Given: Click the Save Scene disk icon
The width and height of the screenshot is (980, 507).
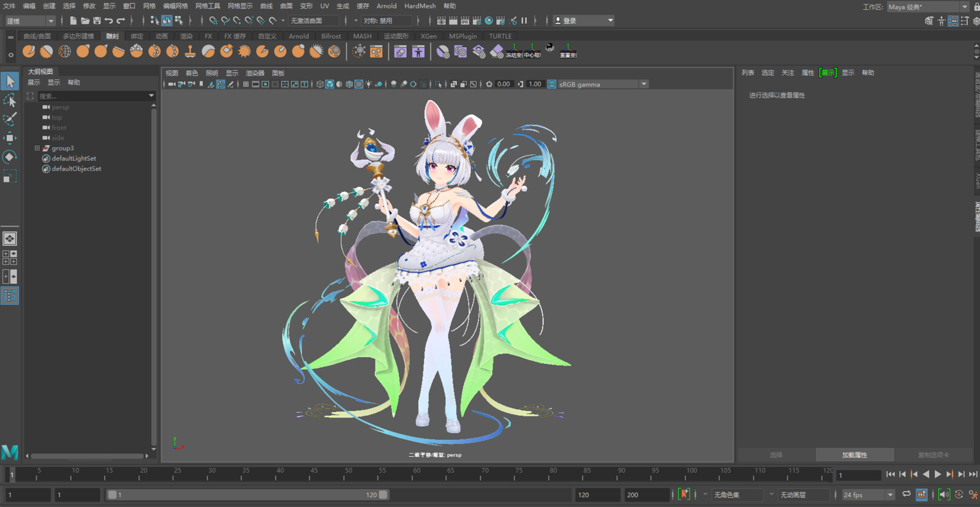Looking at the screenshot, I should pos(97,21).
